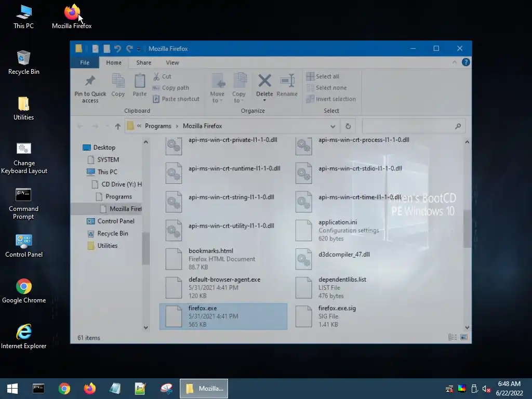Viewport: 532px width, 399px height.
Task: Open the Explorer help question mark
Action: [x=466, y=62]
